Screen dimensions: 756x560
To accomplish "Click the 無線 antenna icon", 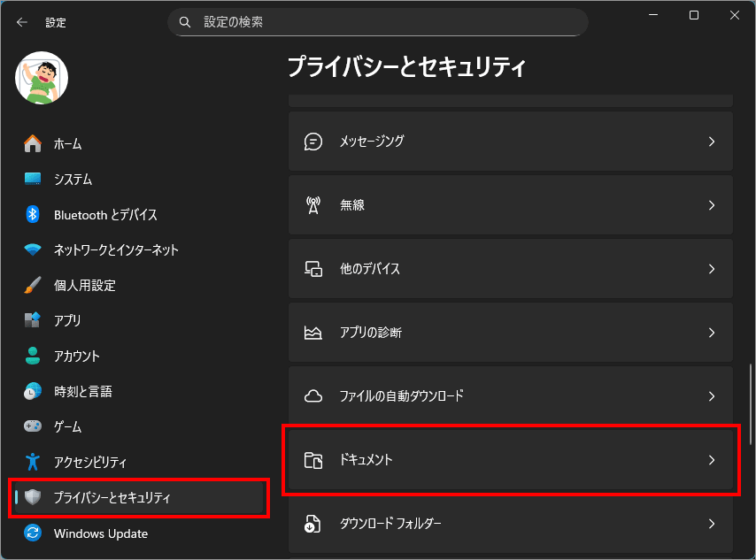I will click(x=313, y=205).
